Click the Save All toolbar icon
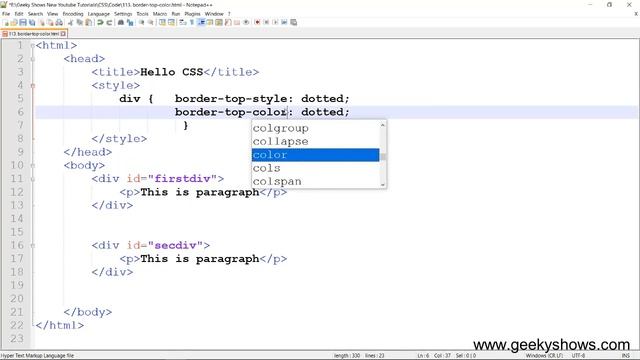Viewport: 640px width, 360px height. (x=32, y=22)
